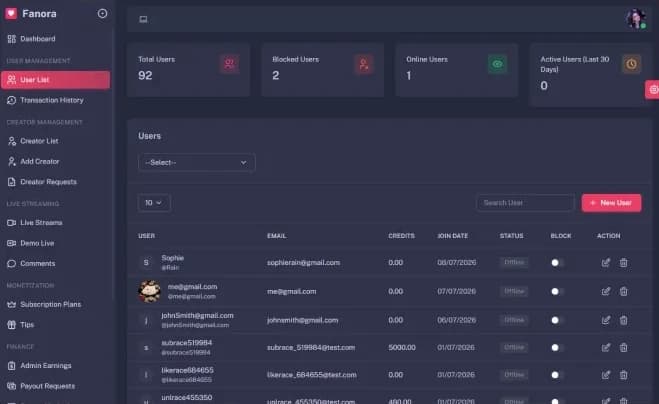Open the floating settings gear tab
The width and height of the screenshot is (659, 404).
click(653, 90)
